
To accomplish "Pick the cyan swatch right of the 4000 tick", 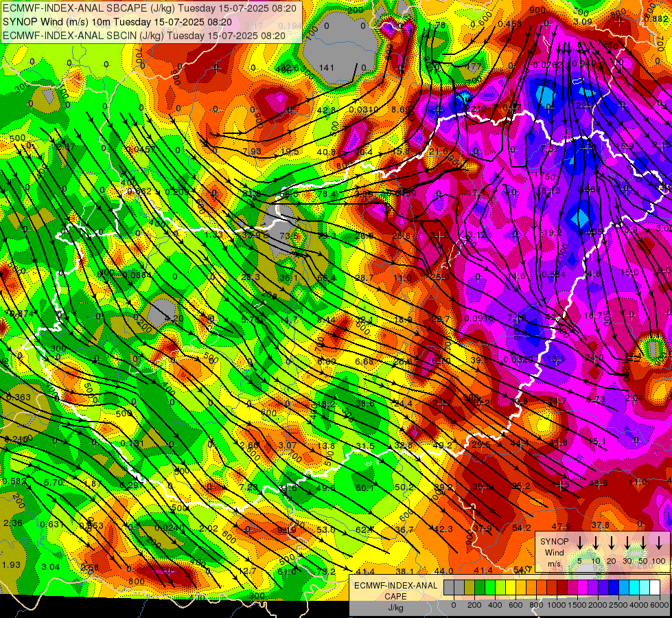I will coord(645,587).
